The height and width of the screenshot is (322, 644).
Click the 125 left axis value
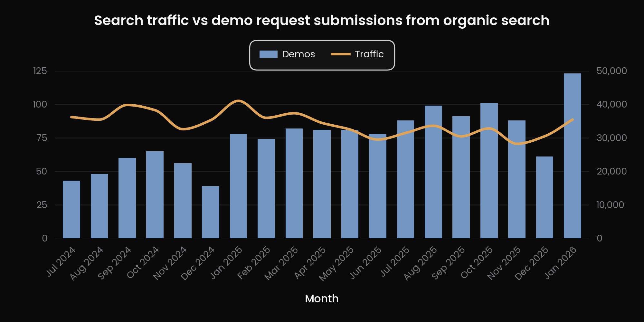click(40, 71)
